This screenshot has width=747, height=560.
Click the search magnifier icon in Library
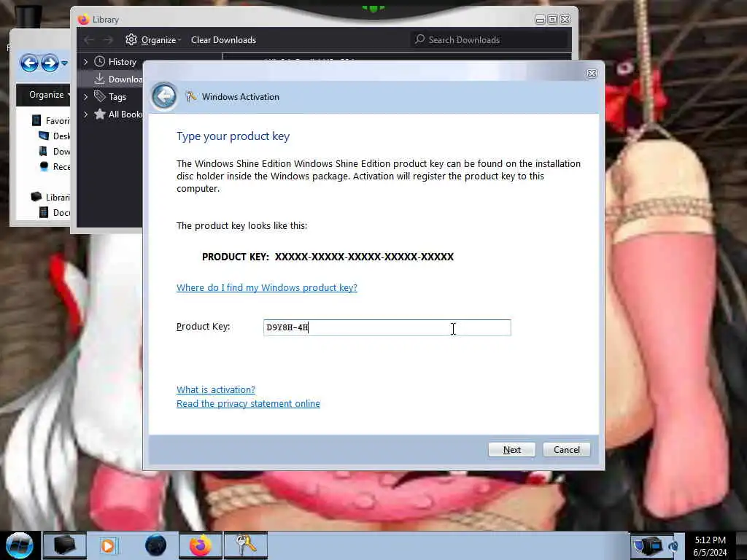(419, 39)
